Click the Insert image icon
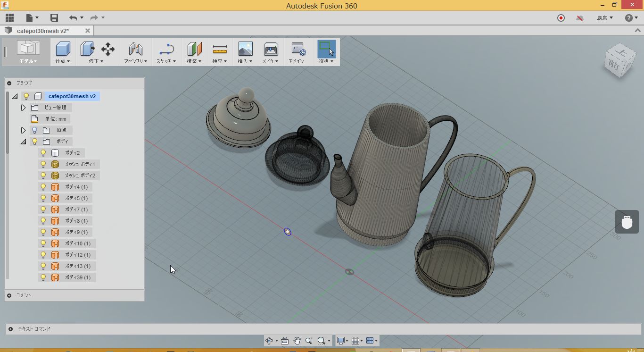Screen dimensions: 644x352 (245, 49)
